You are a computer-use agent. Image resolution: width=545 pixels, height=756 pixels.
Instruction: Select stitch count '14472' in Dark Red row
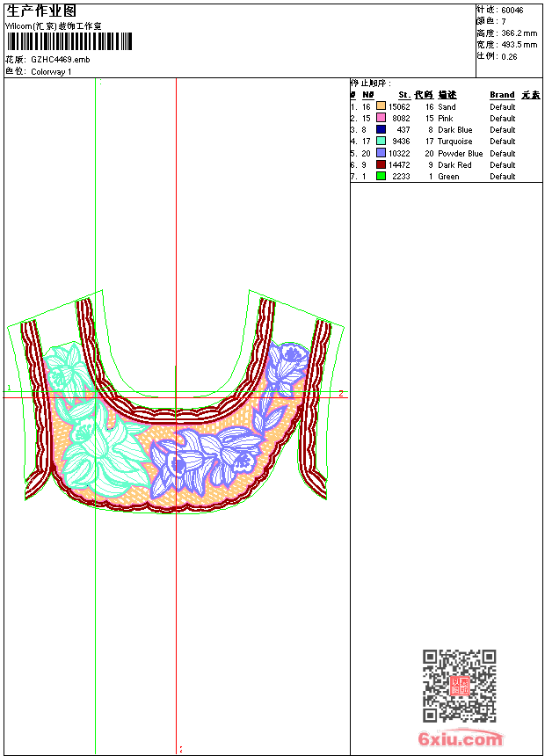pyautogui.click(x=399, y=165)
